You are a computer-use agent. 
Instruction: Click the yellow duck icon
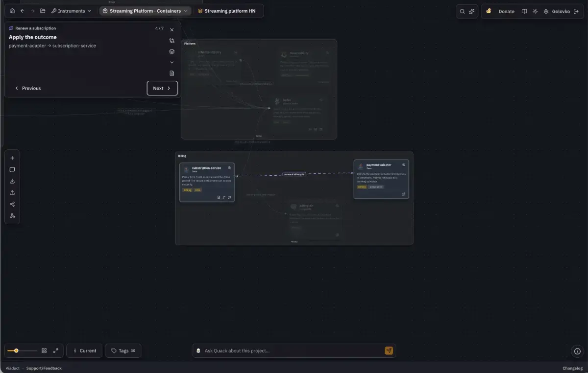[x=489, y=11]
